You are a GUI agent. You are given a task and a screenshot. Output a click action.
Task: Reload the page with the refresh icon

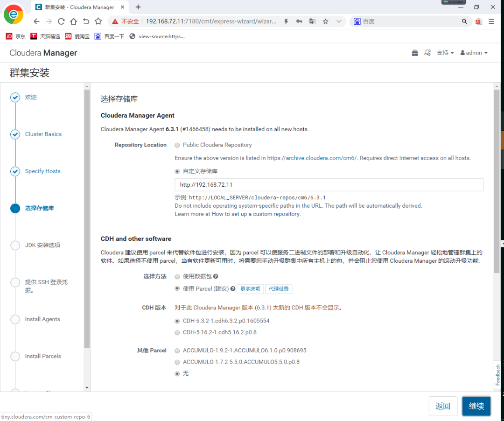(x=61, y=21)
